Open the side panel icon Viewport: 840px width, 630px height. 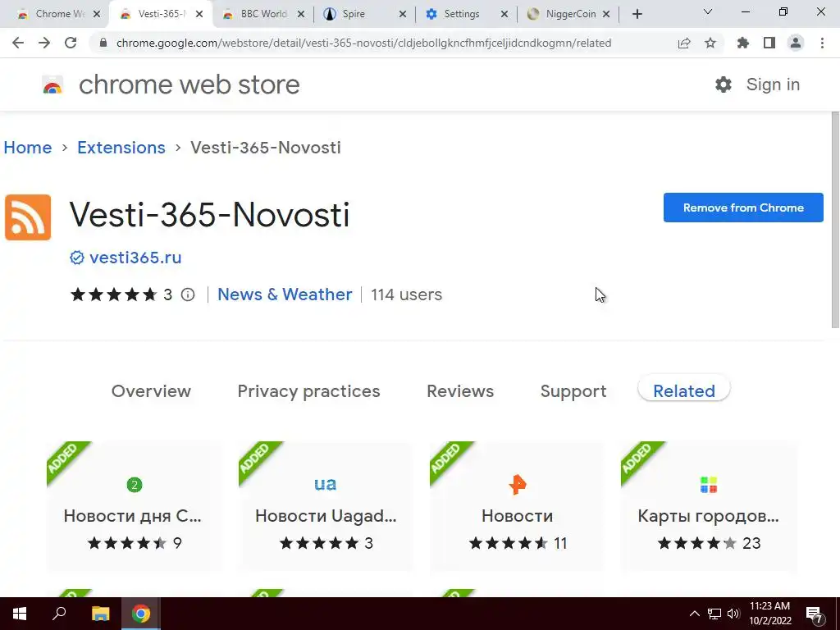point(769,43)
